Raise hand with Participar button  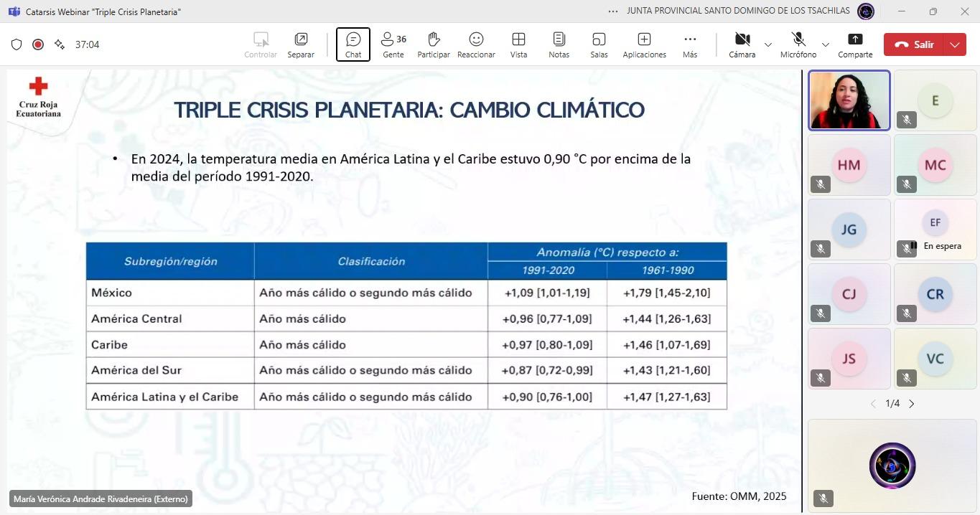point(433,44)
